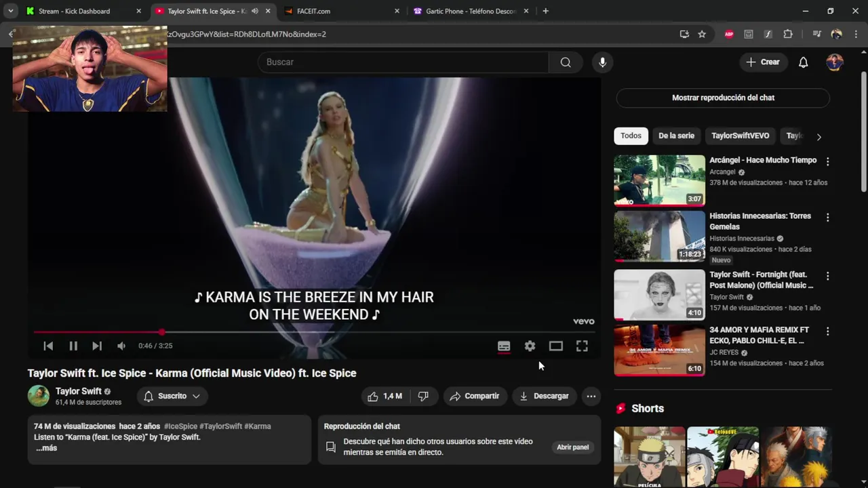Open the ABP adblock extension

[729, 34]
